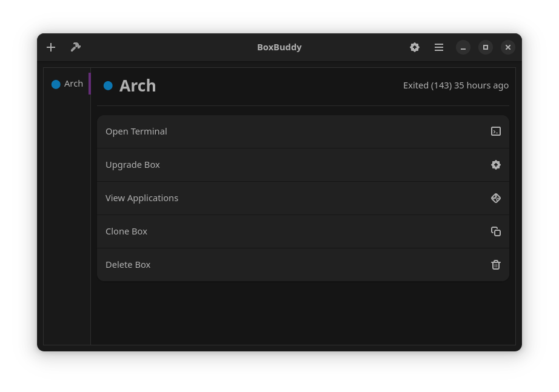
Task: Click the blue dot next to Arch heading
Action: pyautogui.click(x=108, y=85)
